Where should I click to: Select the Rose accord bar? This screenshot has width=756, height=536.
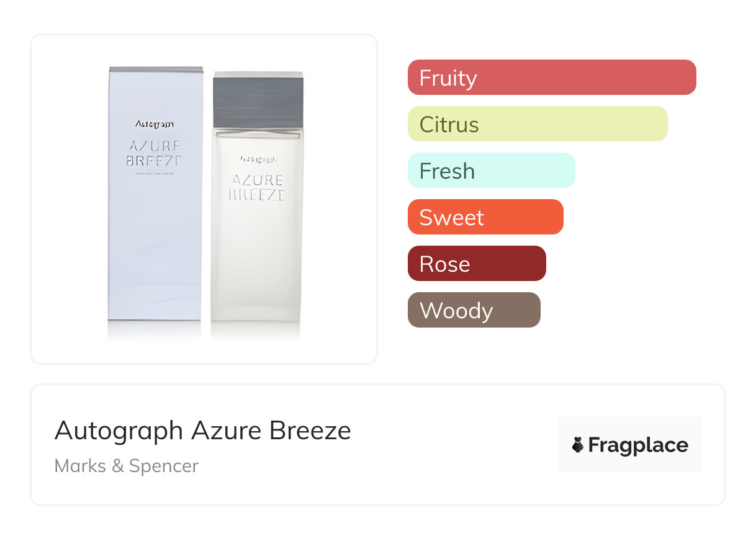point(476,264)
